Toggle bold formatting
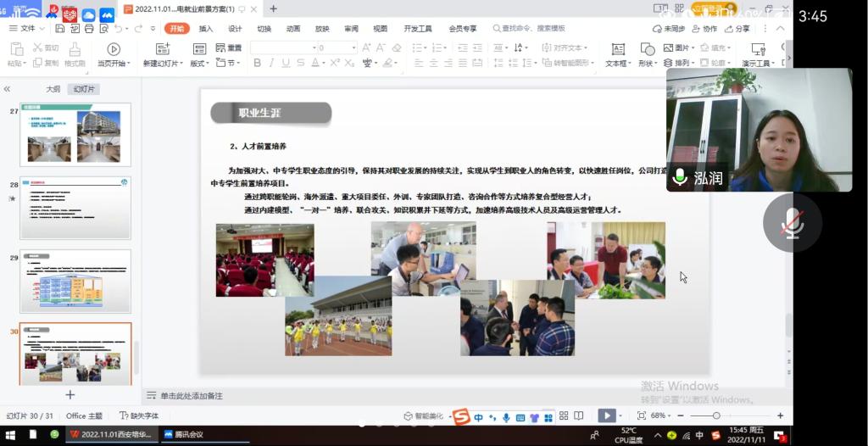 (x=258, y=63)
